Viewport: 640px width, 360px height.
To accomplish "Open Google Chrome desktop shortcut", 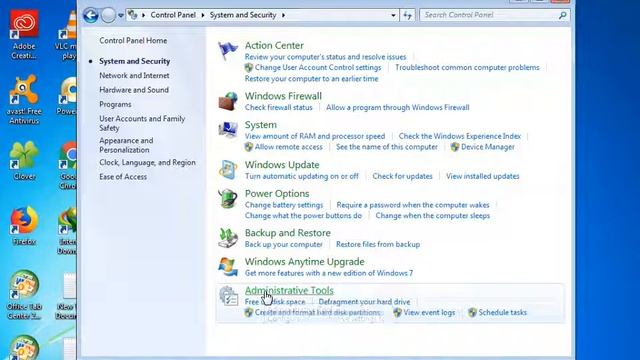I will (67, 165).
